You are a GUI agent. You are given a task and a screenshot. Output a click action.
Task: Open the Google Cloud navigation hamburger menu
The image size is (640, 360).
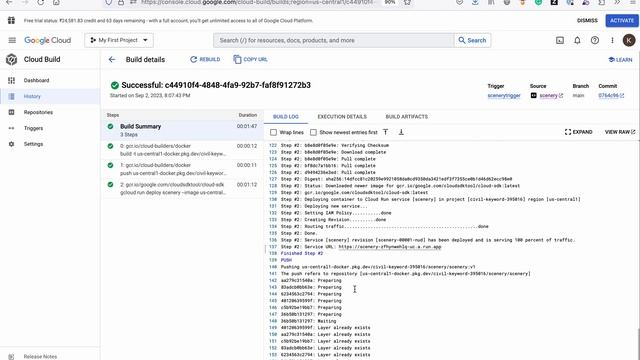coord(12,40)
